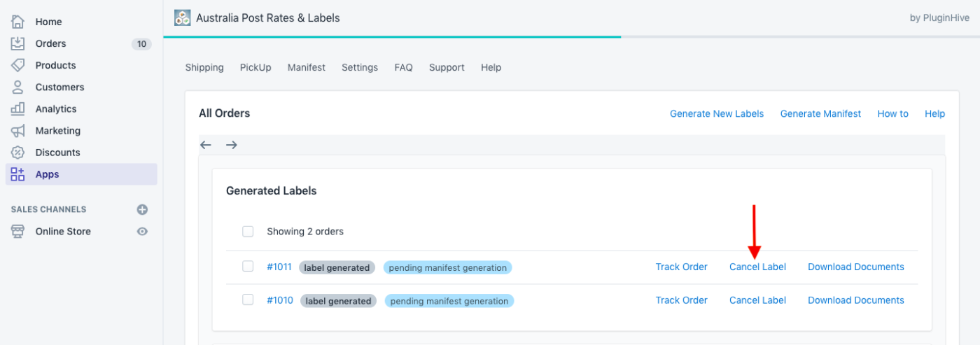Click pending manifest generation badge for #1011
The height and width of the screenshot is (345, 980).
point(447,267)
